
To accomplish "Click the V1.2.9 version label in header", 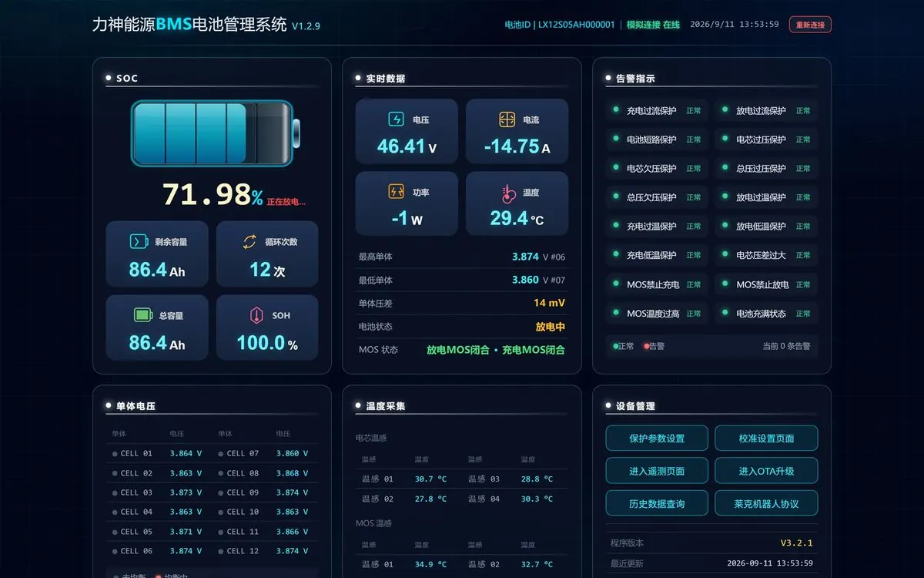I will click(x=306, y=25).
